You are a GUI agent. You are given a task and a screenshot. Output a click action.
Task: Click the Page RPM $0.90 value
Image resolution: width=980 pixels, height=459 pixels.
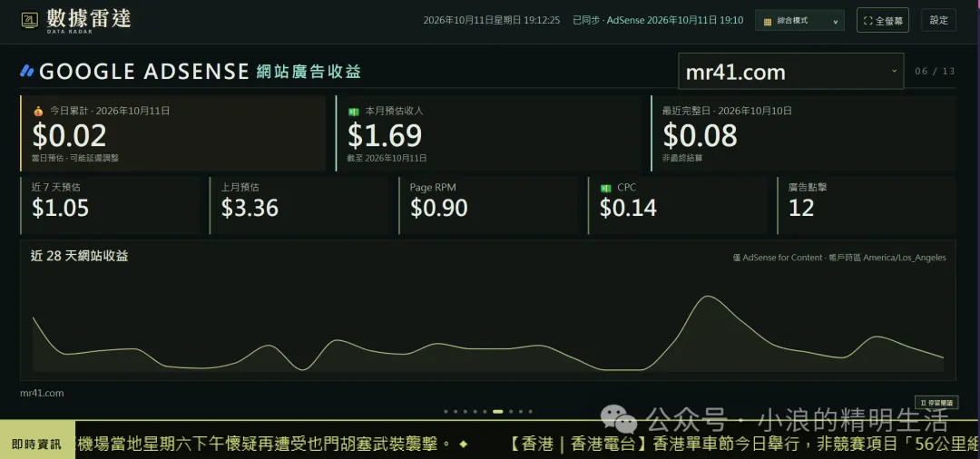click(x=439, y=208)
